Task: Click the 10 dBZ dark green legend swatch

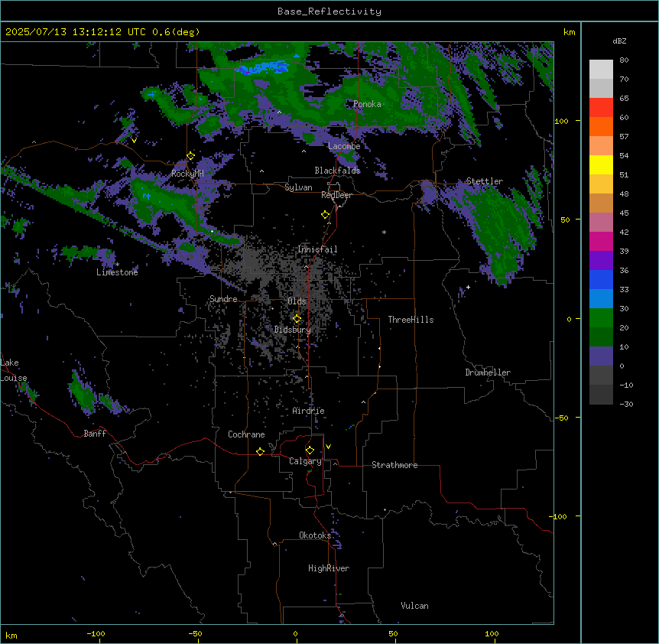Action: click(x=601, y=337)
